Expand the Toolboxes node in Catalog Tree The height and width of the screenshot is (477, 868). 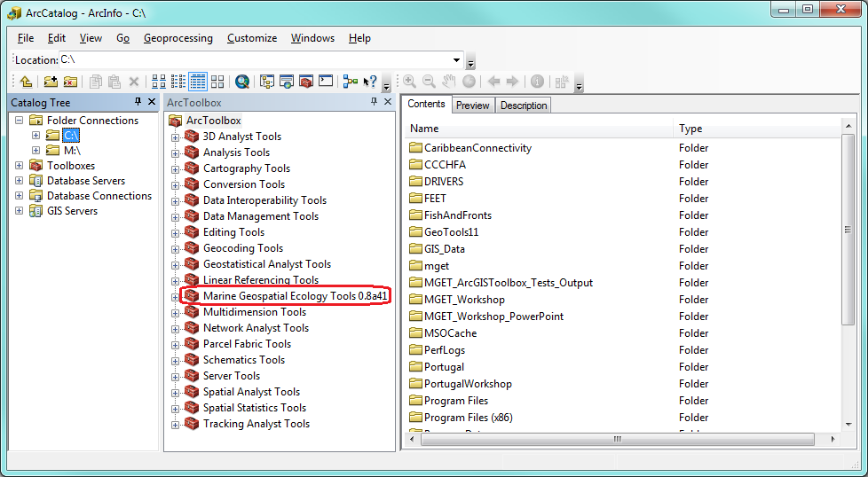click(20, 165)
